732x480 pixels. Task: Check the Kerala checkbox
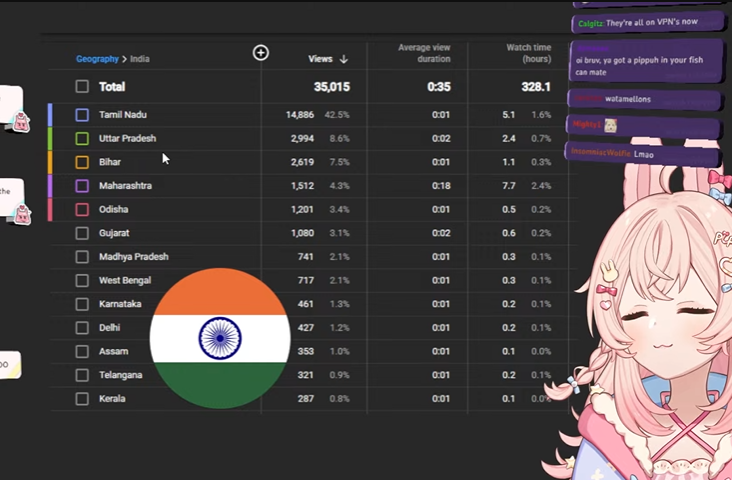pos(82,399)
